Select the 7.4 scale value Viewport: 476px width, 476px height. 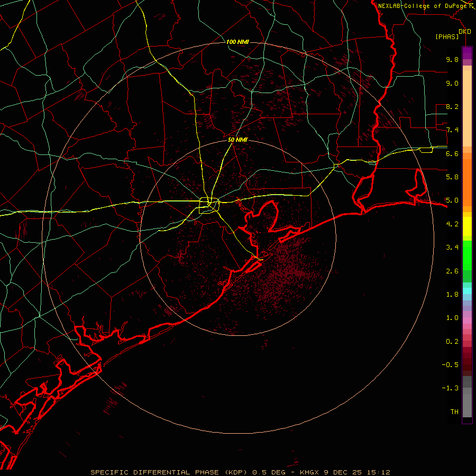click(x=452, y=130)
